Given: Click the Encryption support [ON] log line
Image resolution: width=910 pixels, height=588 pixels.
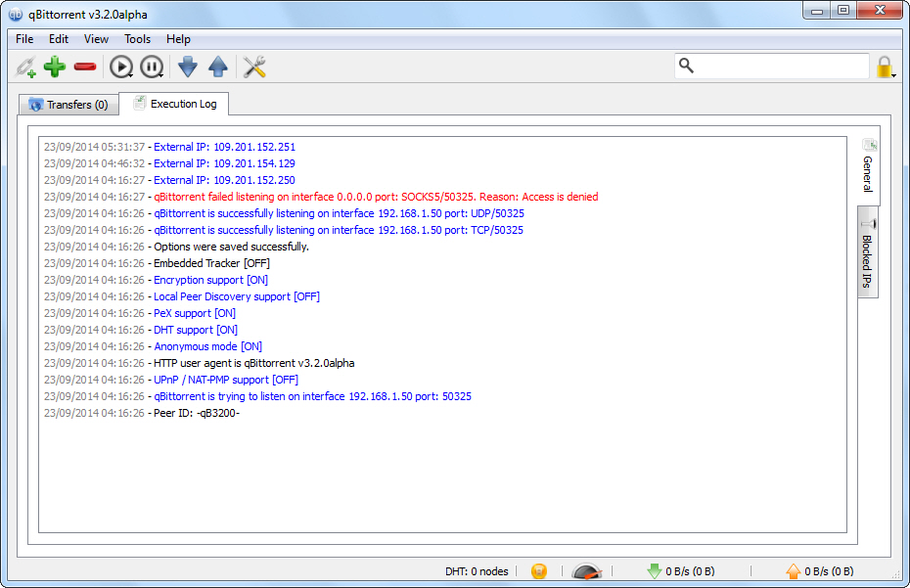Looking at the screenshot, I should 156,280.
